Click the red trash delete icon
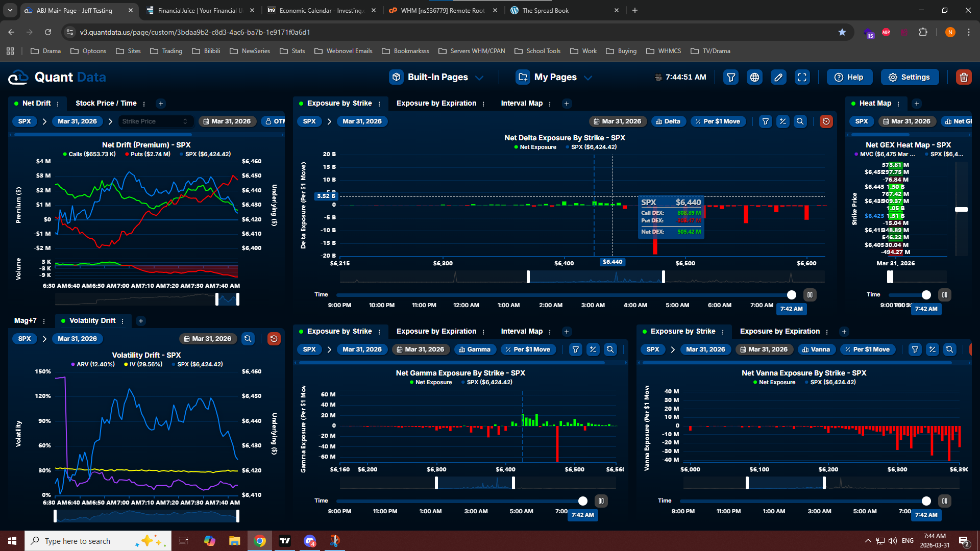980x551 pixels. coord(963,78)
